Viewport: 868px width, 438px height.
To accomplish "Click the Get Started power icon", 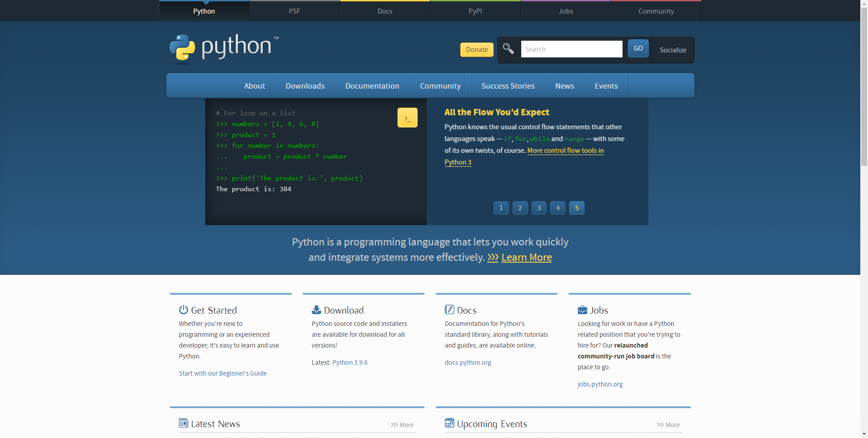I will 184,310.
